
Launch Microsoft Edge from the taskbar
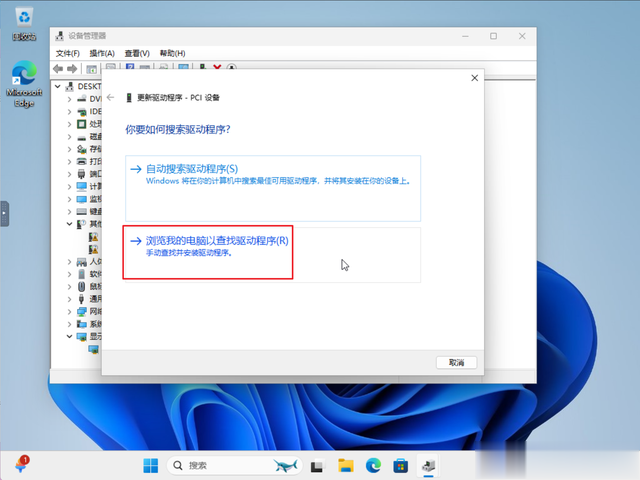coord(373,465)
